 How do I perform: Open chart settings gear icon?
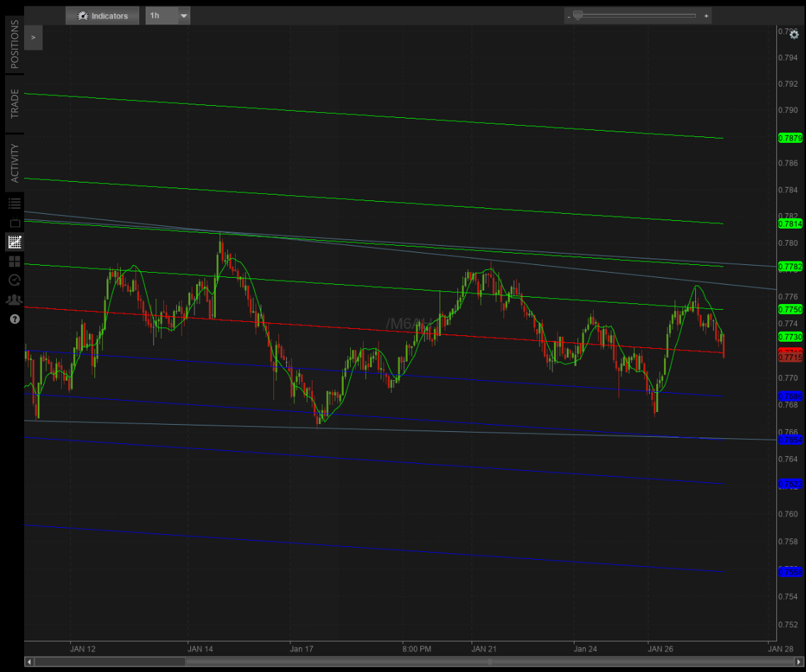(794, 34)
